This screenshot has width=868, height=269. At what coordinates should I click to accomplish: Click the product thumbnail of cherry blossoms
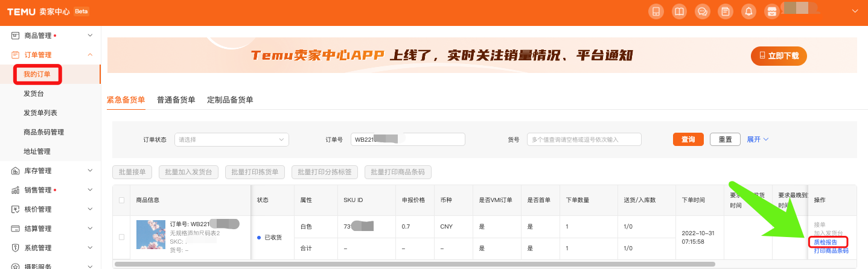(x=151, y=235)
